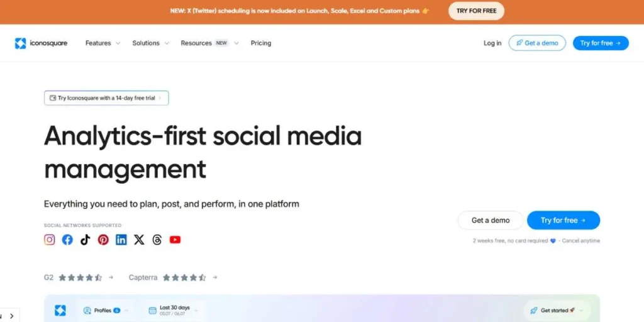The image size is (644, 322).
Task: Choose the LinkedIn network icon
Action: (121, 240)
